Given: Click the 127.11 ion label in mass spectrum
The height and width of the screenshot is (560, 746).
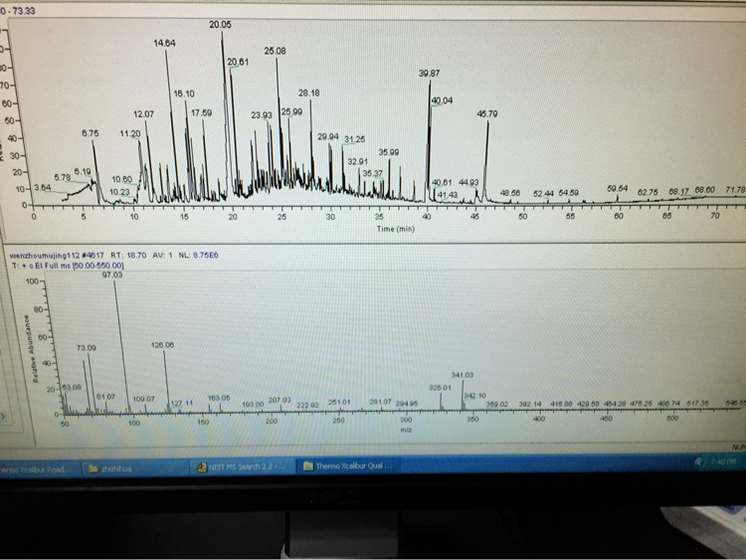Looking at the screenshot, I should [182, 403].
